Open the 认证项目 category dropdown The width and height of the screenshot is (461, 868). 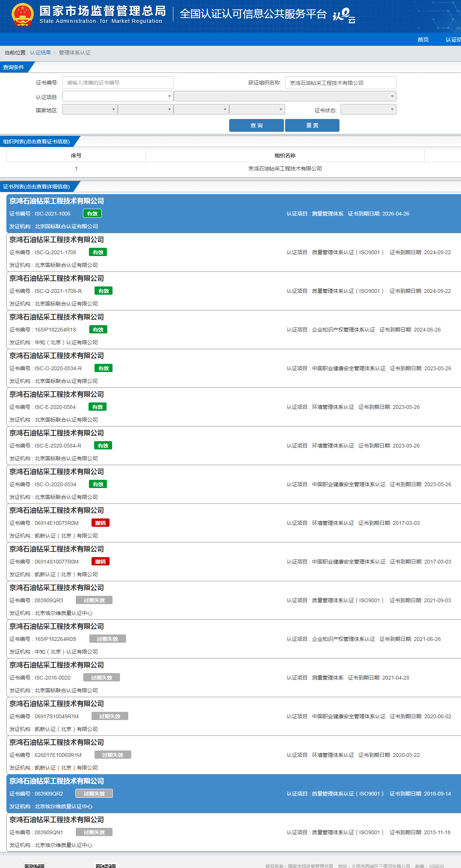[118, 96]
